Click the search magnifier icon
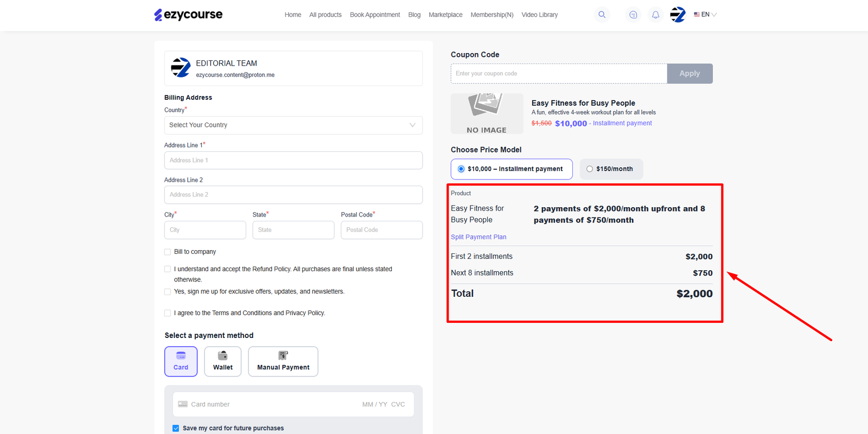 [x=602, y=15]
